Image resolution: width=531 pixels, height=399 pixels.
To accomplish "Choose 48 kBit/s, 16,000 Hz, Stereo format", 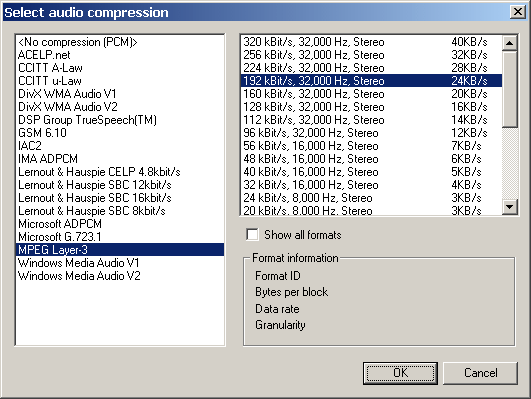I will click(371, 159).
